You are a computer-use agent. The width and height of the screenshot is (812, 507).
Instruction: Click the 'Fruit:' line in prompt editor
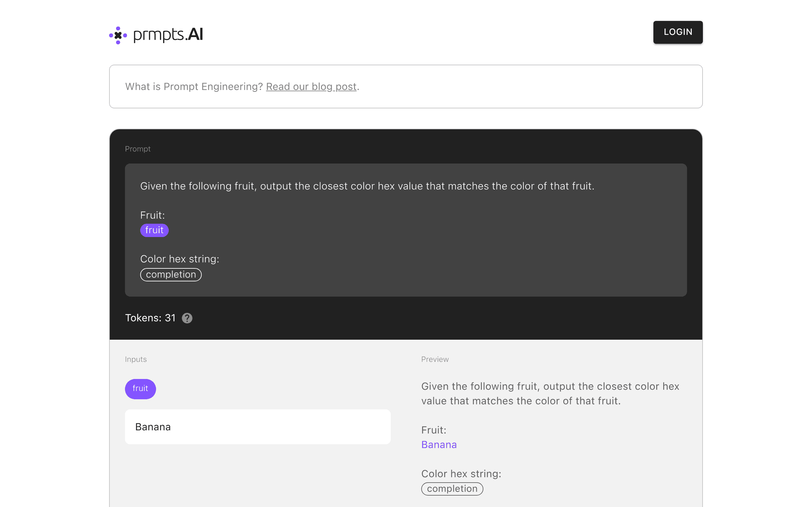tap(152, 215)
